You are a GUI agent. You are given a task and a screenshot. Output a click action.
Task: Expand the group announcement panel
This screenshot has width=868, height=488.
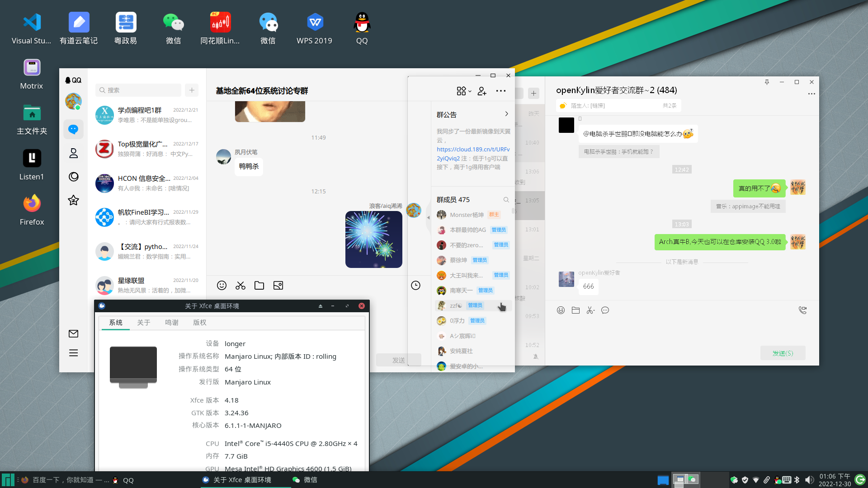point(506,114)
